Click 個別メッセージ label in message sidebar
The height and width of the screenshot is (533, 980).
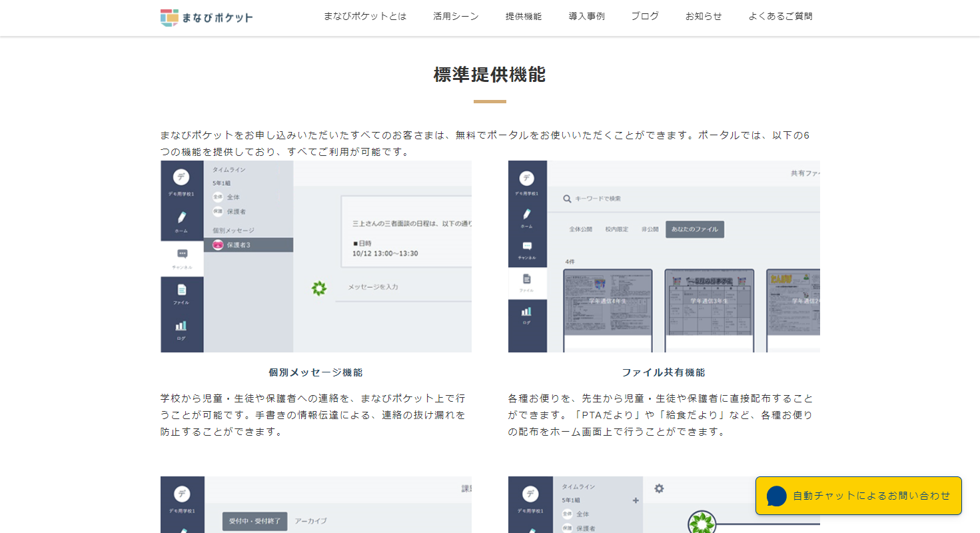coord(233,231)
